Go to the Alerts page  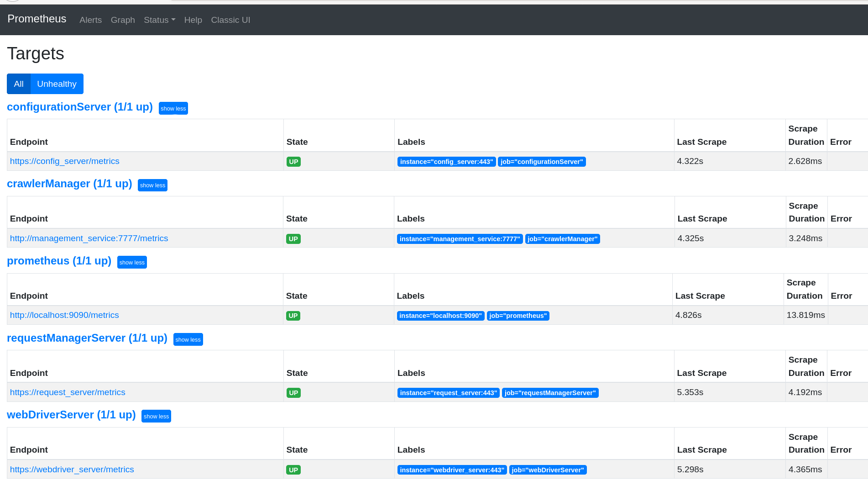(x=90, y=20)
